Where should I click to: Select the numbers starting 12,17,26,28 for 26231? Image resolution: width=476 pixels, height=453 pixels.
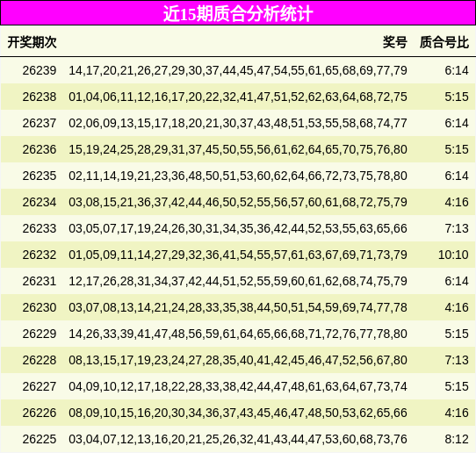238,281
